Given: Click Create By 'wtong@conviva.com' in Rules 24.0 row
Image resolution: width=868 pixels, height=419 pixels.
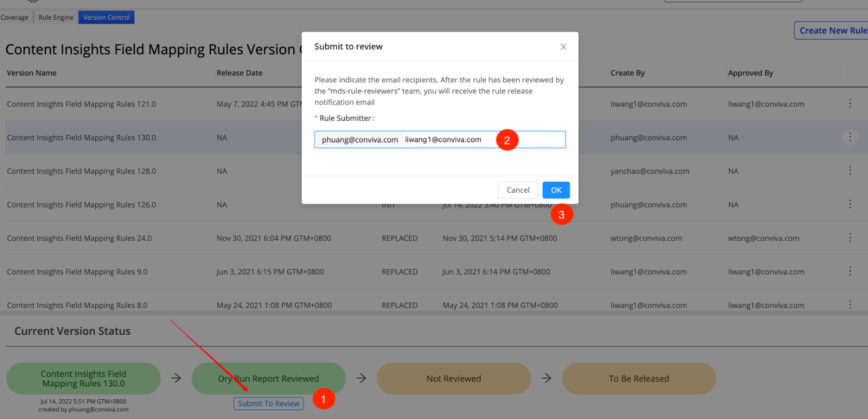Looking at the screenshot, I should click(646, 239).
